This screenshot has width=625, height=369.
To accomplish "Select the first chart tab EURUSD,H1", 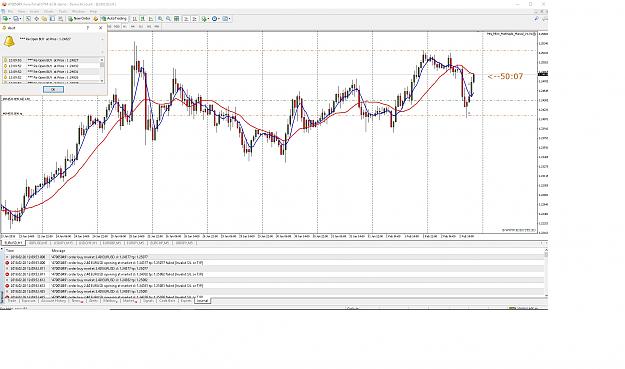I will click(x=13, y=243).
